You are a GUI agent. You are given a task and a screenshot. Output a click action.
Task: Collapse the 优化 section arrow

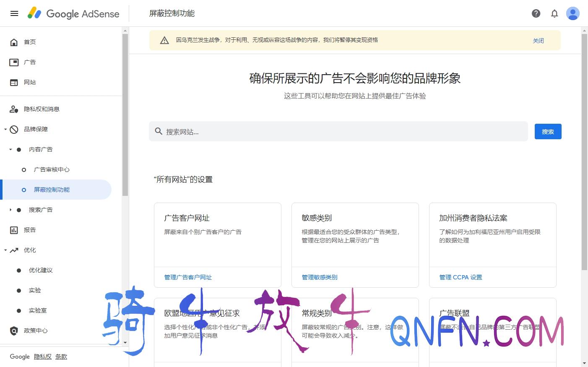[5, 250]
